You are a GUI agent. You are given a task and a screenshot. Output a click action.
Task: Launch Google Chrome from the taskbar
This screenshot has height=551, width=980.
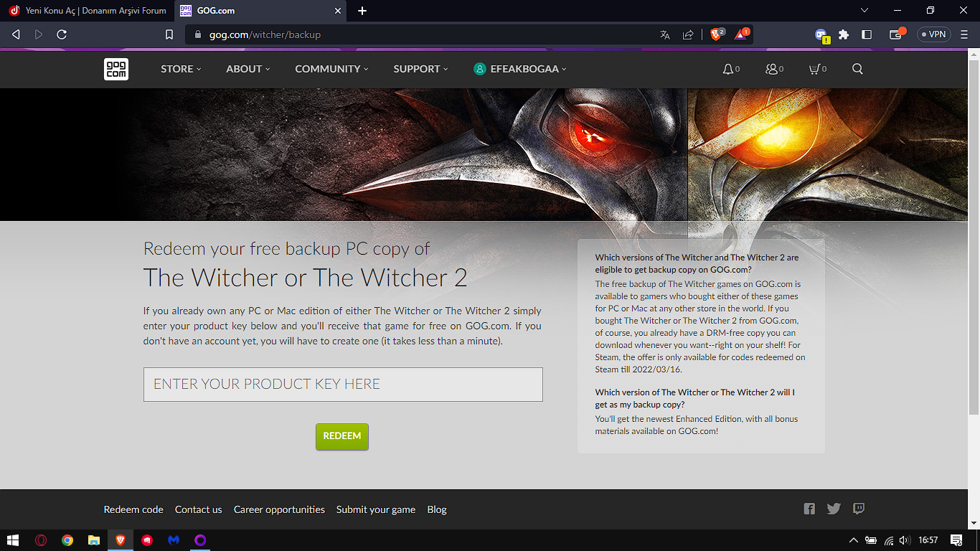[67, 540]
